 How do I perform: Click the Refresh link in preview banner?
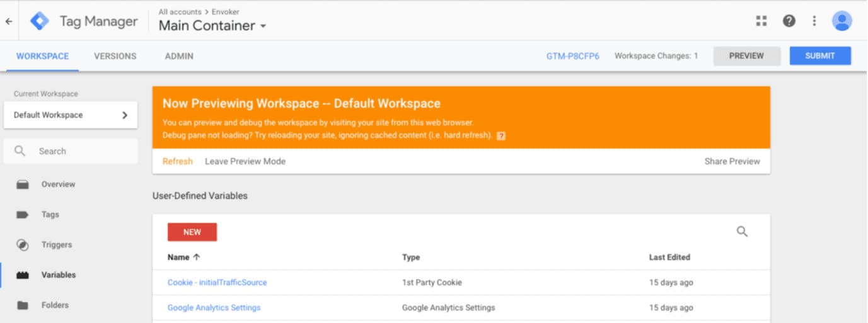pyautogui.click(x=178, y=161)
